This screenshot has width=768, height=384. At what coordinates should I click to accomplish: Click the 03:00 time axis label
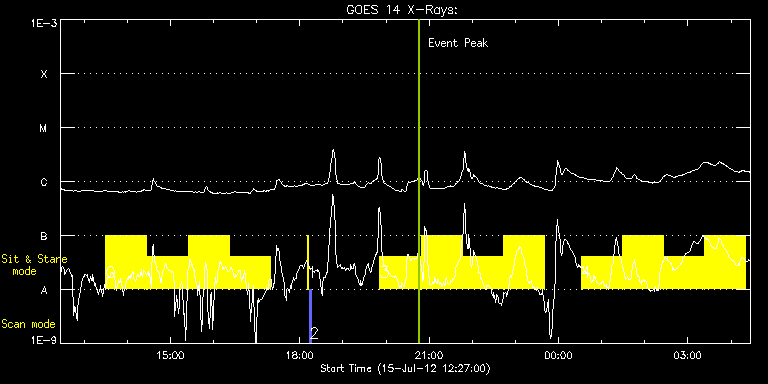(x=688, y=355)
